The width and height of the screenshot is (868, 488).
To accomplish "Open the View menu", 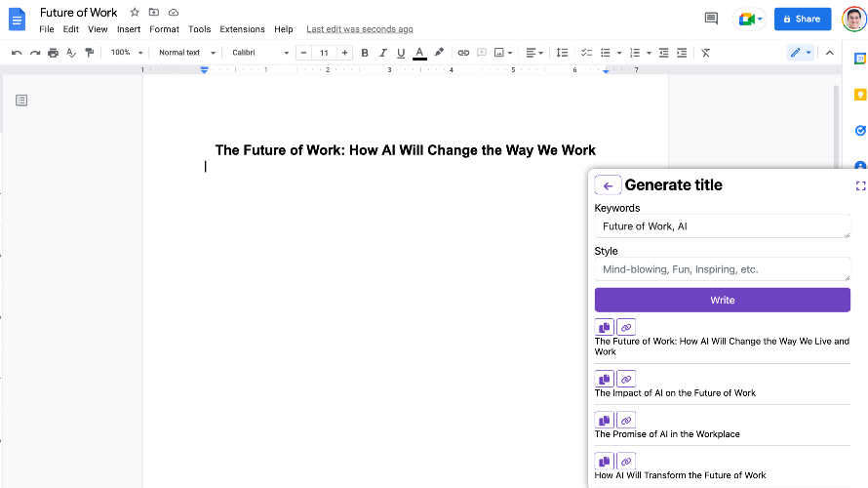I will coord(98,29).
